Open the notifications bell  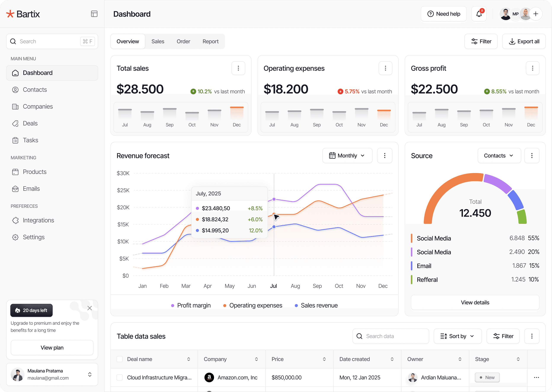click(479, 14)
